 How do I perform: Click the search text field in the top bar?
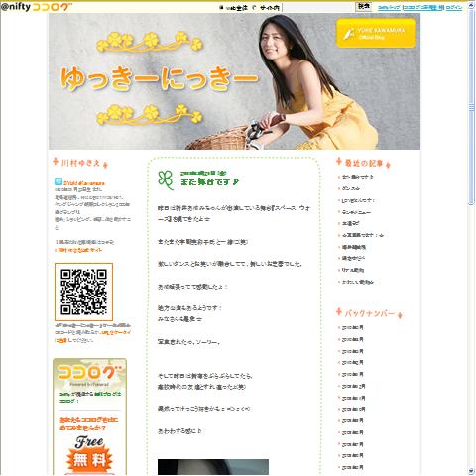pyautogui.click(x=318, y=7)
